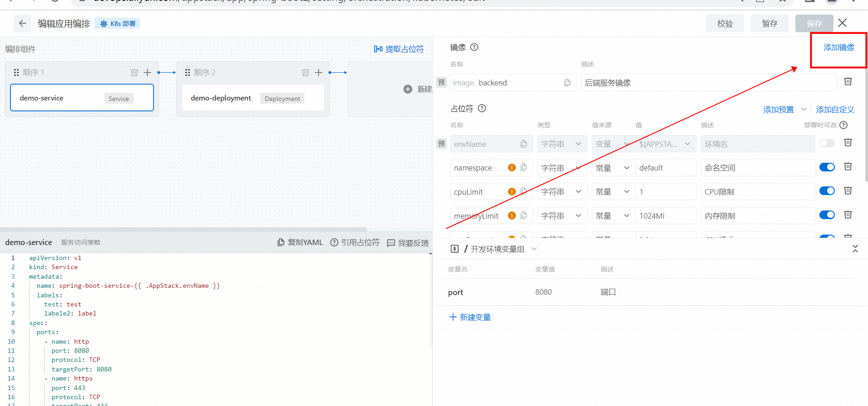This screenshot has height=406, width=868.
Task: Delete the memoryLimit placeholder row
Action: click(x=848, y=215)
